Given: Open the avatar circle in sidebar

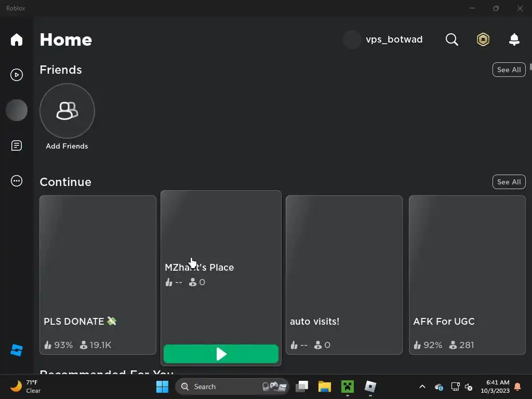Looking at the screenshot, I should (17, 110).
